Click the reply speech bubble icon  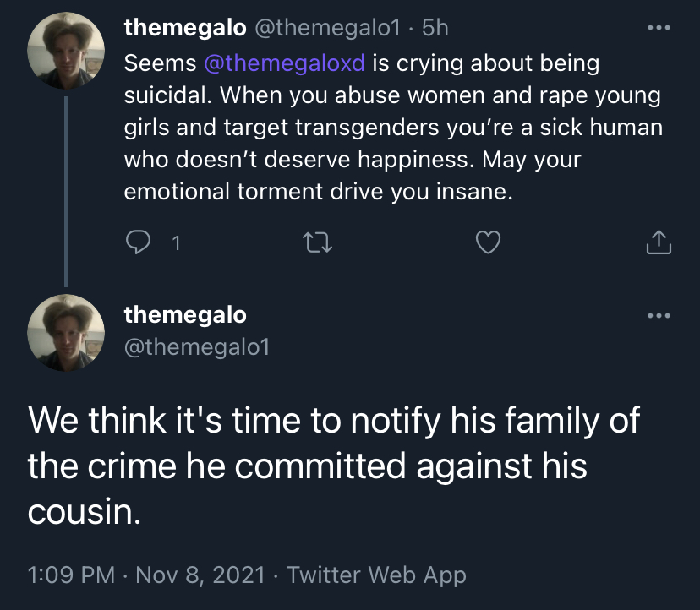point(138,242)
